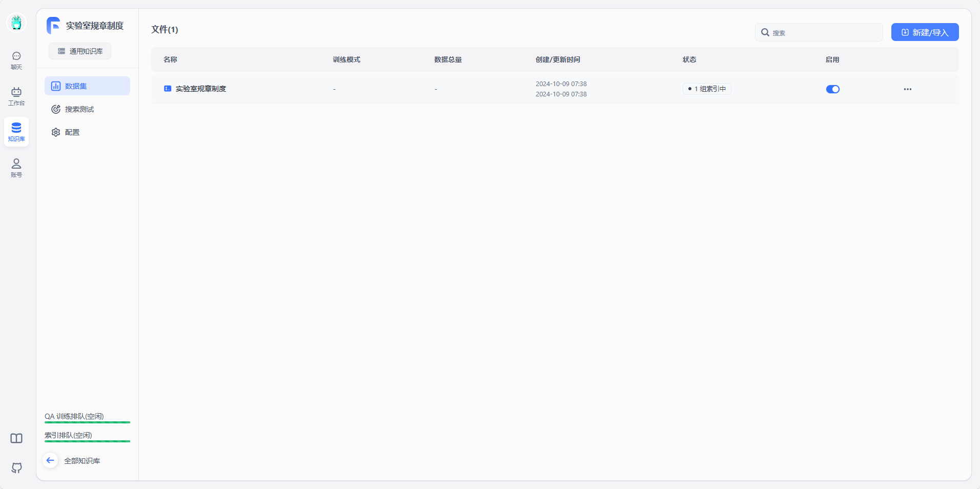Click the file icon beside 实验室规章制度
Screen dimensions: 980x489
tap(168, 89)
